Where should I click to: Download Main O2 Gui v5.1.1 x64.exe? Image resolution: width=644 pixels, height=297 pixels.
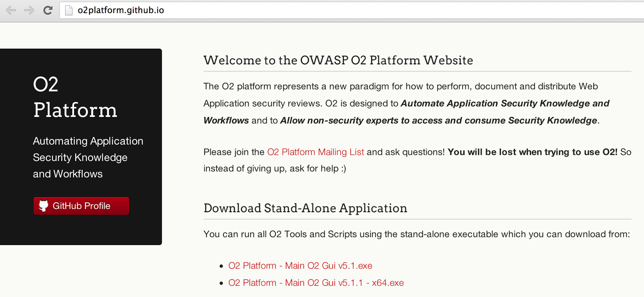coord(316,283)
